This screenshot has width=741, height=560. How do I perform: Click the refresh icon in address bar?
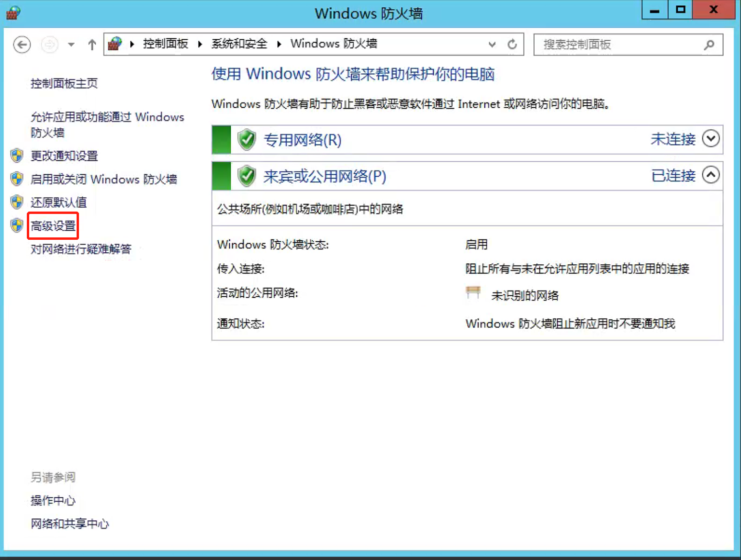point(512,44)
